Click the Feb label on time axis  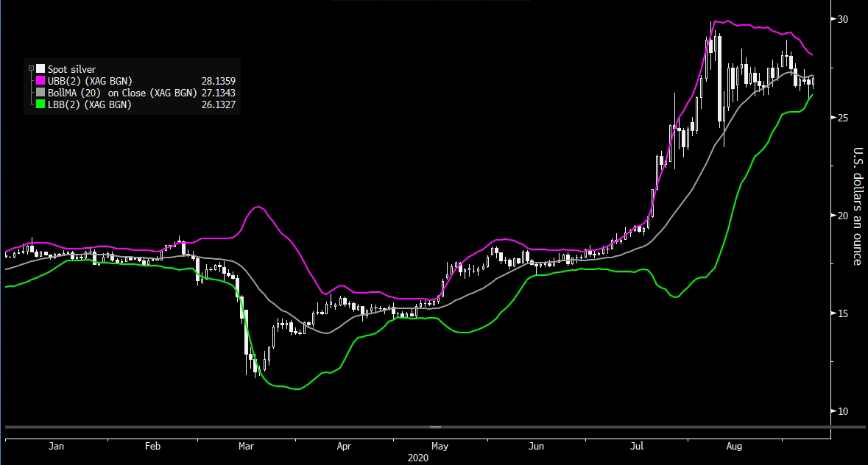click(153, 446)
